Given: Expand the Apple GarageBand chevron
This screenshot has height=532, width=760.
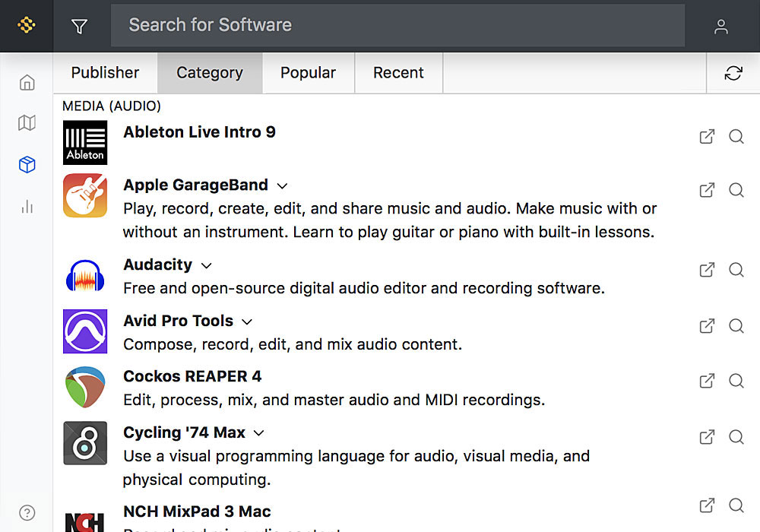Looking at the screenshot, I should tap(282, 186).
